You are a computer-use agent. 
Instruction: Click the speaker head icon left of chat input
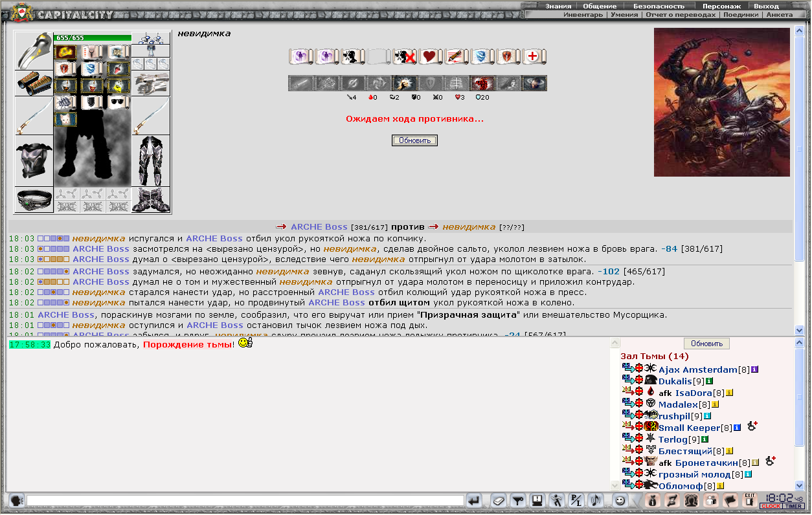pos(16,500)
